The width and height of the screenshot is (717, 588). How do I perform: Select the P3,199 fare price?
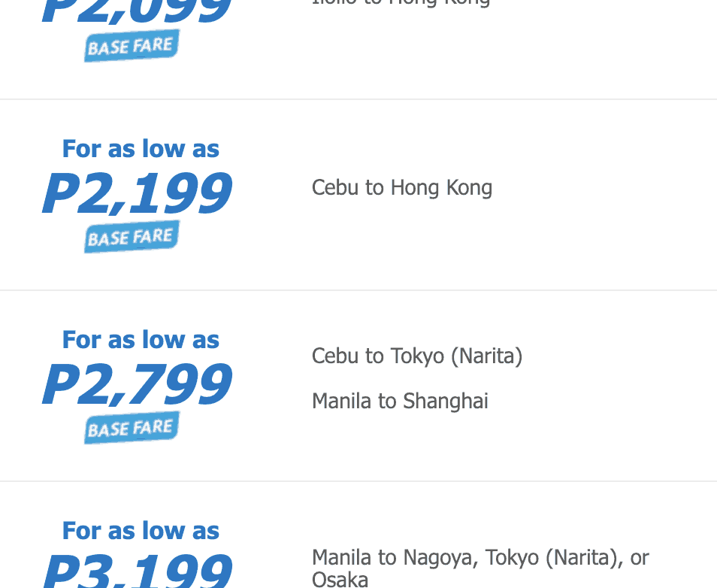click(137, 573)
